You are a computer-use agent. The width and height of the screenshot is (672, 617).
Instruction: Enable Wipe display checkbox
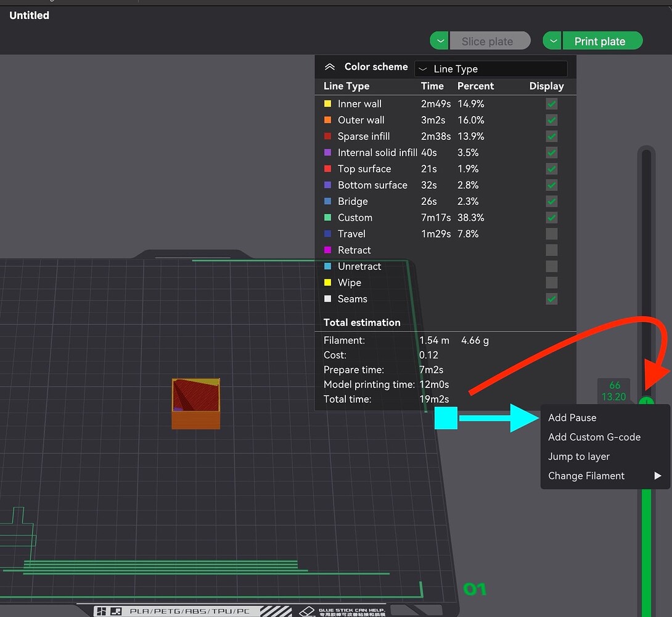click(x=552, y=283)
